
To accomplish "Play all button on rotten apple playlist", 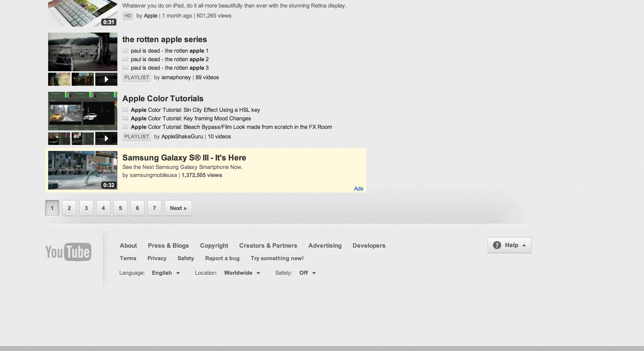I will tap(106, 79).
